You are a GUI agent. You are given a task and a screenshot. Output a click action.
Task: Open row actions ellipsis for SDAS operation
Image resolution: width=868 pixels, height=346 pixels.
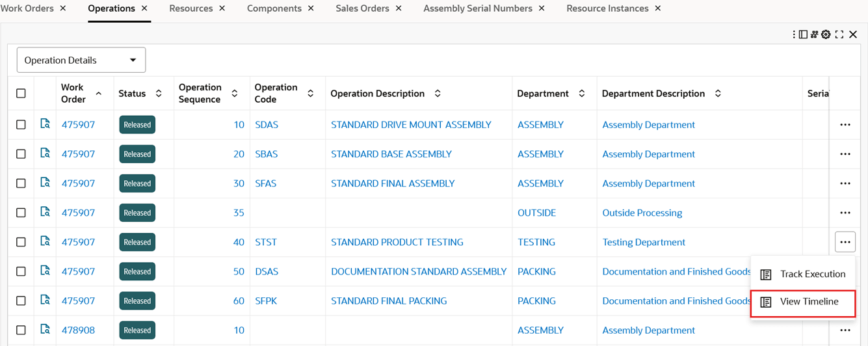845,125
